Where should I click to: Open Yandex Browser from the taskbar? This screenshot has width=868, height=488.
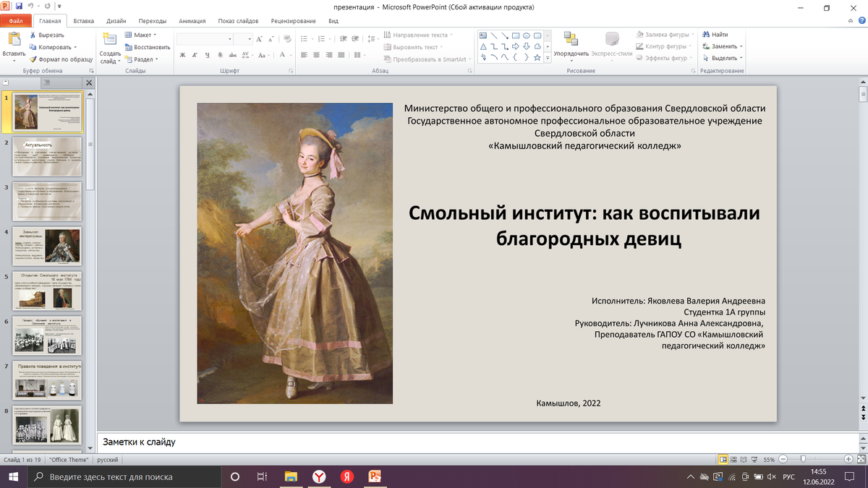point(319,476)
